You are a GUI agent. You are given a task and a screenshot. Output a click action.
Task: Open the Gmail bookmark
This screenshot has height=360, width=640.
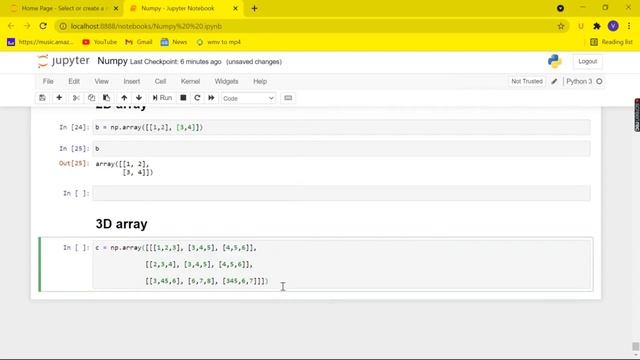coord(139,42)
